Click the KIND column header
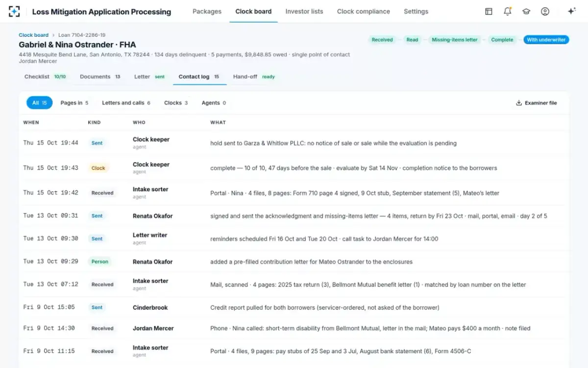 [94, 122]
